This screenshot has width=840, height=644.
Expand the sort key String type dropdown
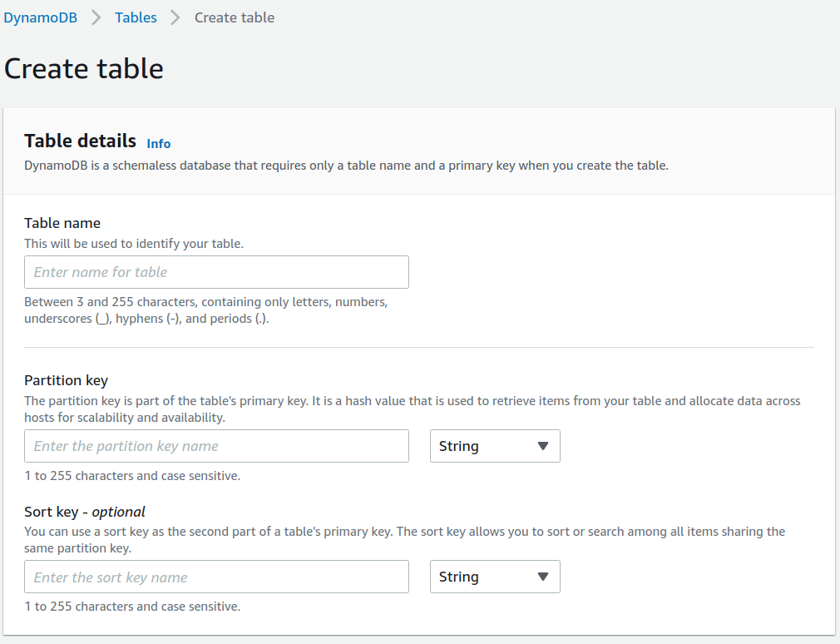[x=494, y=577]
